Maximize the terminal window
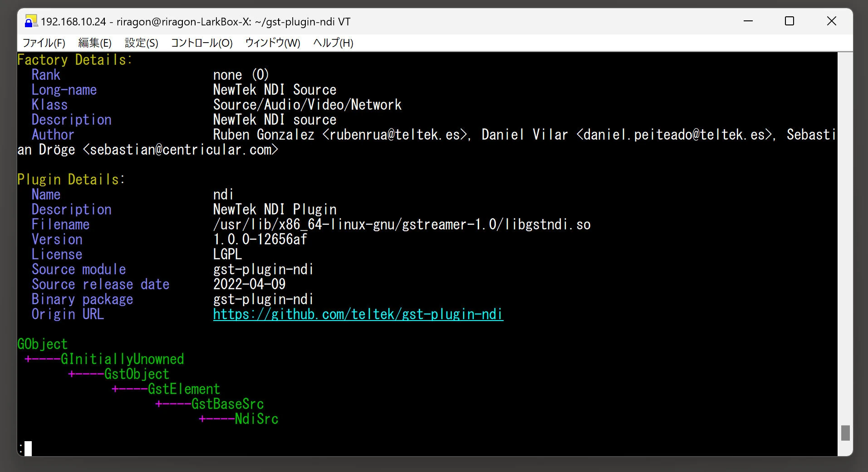 pyautogui.click(x=790, y=21)
